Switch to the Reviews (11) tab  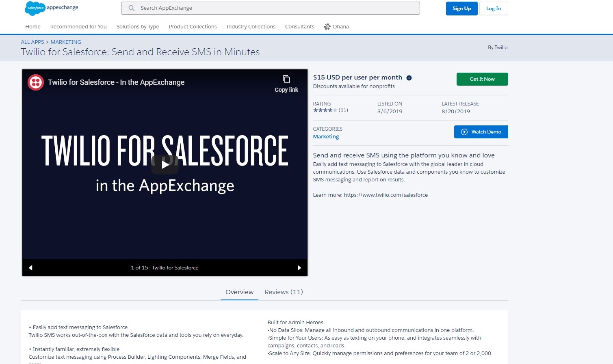pos(284,292)
